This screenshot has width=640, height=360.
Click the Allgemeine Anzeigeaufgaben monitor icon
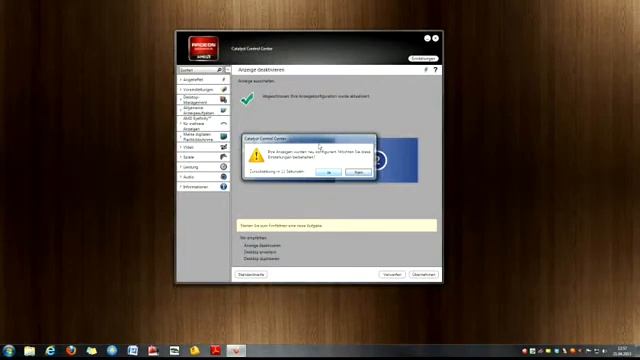point(224,110)
